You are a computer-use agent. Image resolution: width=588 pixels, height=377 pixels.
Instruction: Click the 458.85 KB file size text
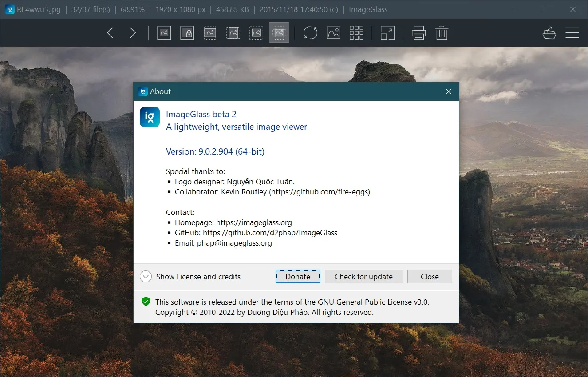pyautogui.click(x=233, y=9)
